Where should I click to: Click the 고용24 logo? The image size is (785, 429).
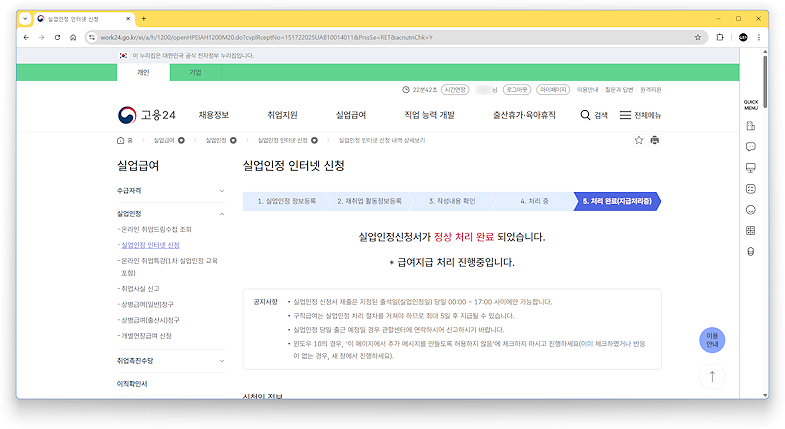coord(147,115)
